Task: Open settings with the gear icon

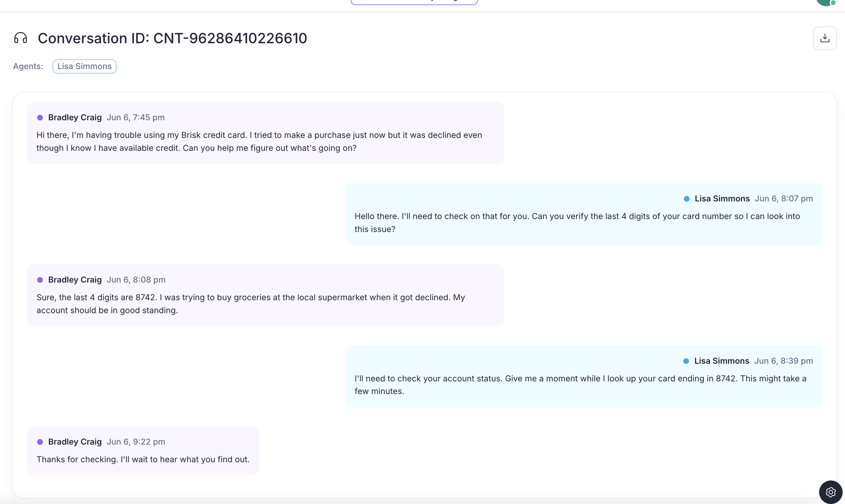Action: 830,492
